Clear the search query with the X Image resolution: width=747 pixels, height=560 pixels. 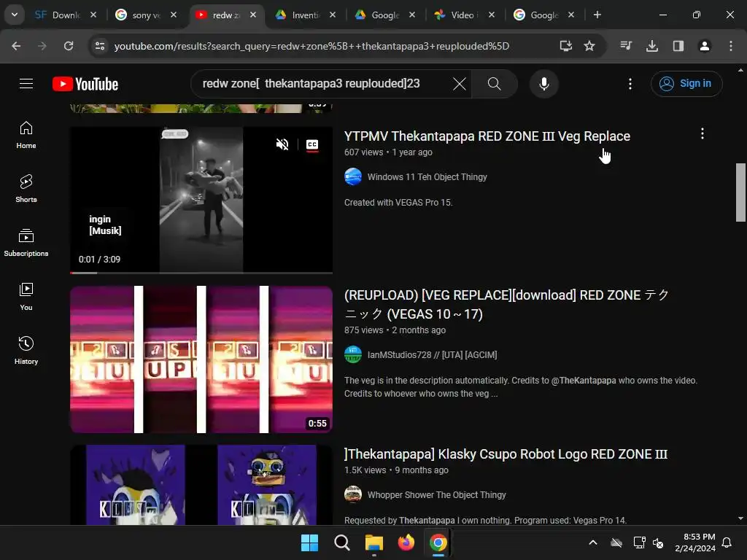click(x=460, y=84)
